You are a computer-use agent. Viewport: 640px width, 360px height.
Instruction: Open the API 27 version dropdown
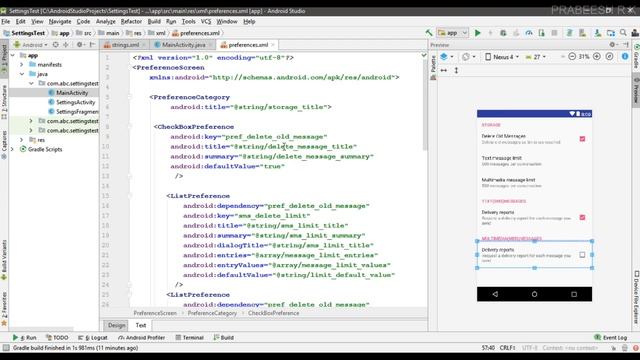coord(536,57)
